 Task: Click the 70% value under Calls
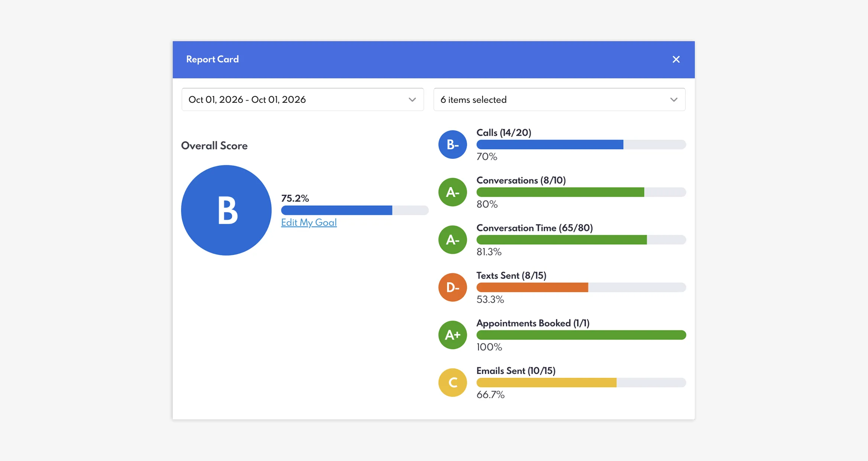point(487,157)
